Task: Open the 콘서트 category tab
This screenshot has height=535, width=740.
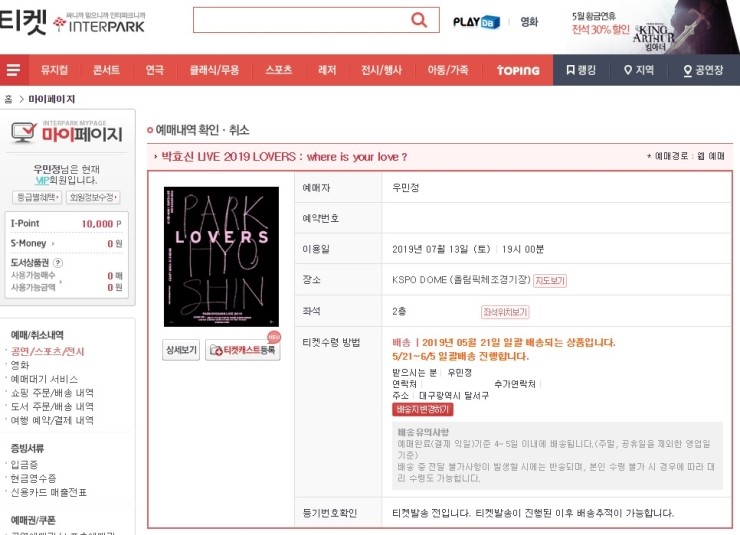Action: 106,70
